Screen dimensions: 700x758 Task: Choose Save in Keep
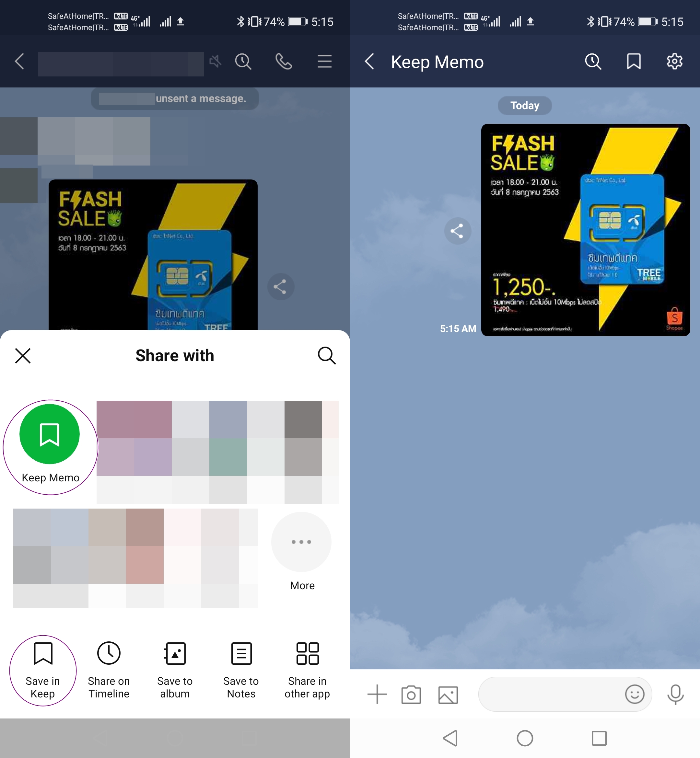coord(43,670)
